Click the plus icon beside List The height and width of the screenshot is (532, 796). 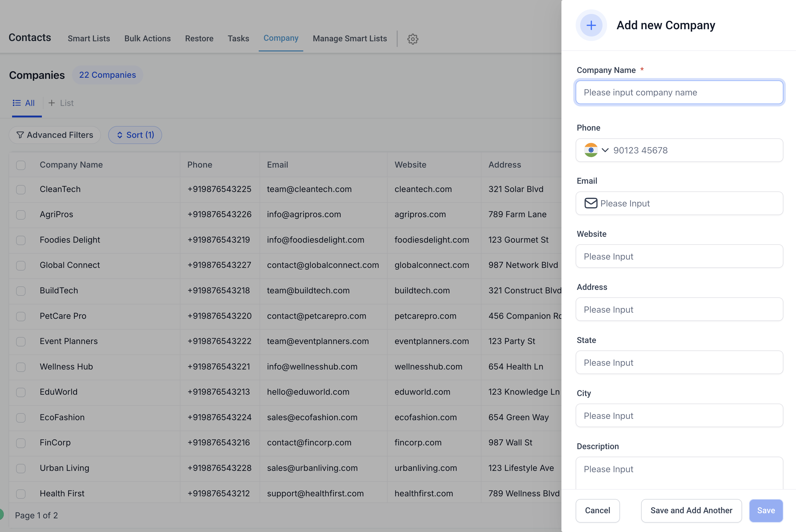coord(52,103)
